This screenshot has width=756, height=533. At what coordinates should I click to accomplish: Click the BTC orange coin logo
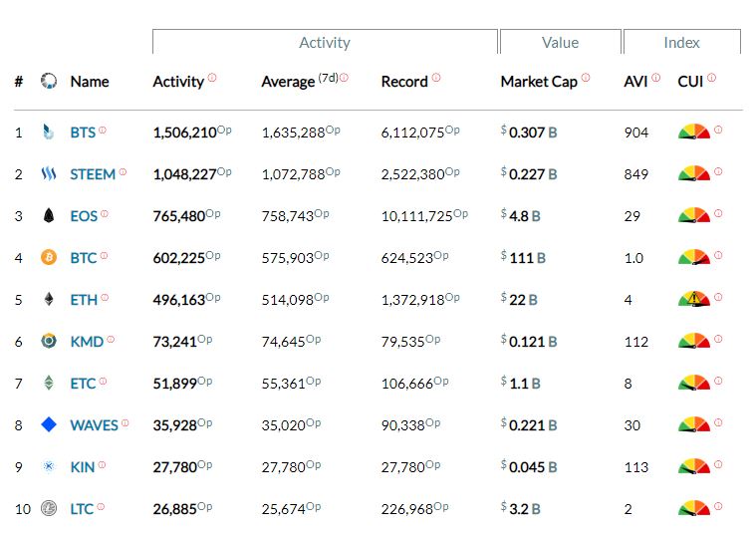(48, 257)
